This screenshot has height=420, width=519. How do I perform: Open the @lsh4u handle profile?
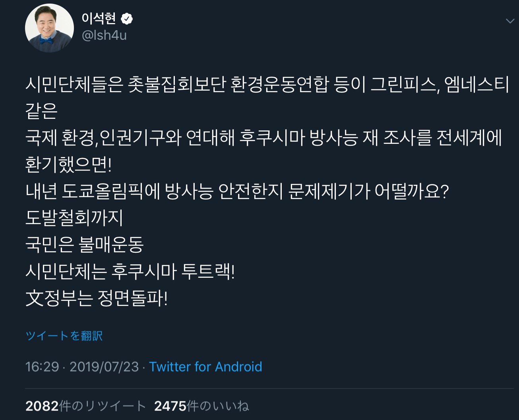point(104,35)
